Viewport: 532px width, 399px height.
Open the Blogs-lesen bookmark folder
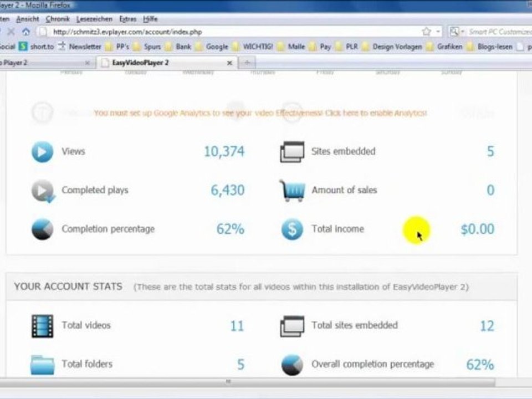[489, 47]
